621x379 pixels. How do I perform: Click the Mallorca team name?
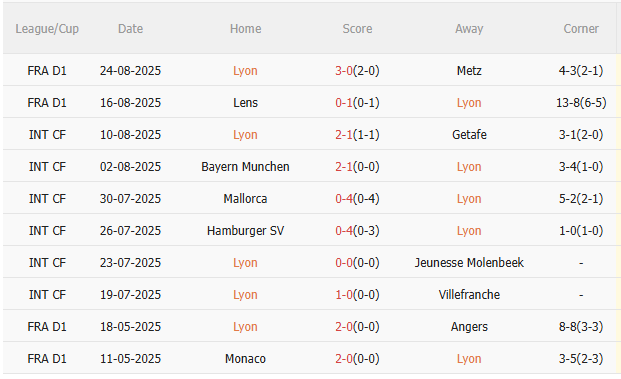[x=245, y=199]
